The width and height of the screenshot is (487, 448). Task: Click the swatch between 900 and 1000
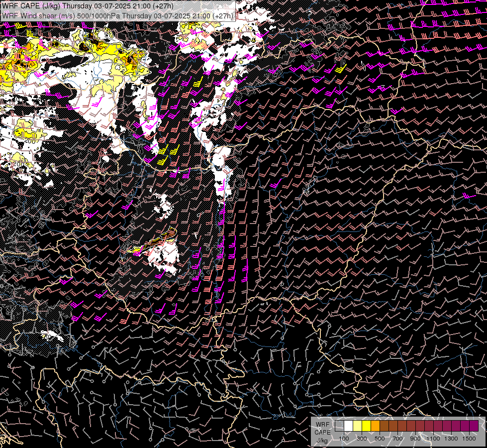pos(420,426)
